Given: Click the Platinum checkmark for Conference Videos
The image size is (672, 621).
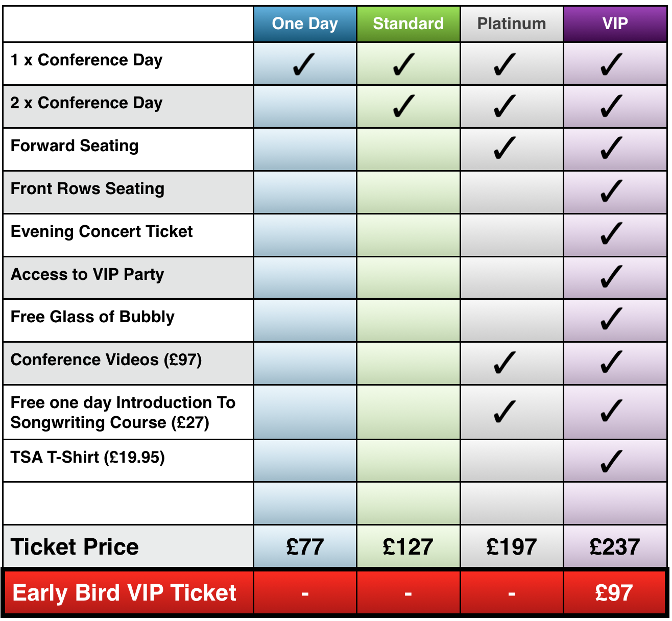Looking at the screenshot, I should [505, 363].
